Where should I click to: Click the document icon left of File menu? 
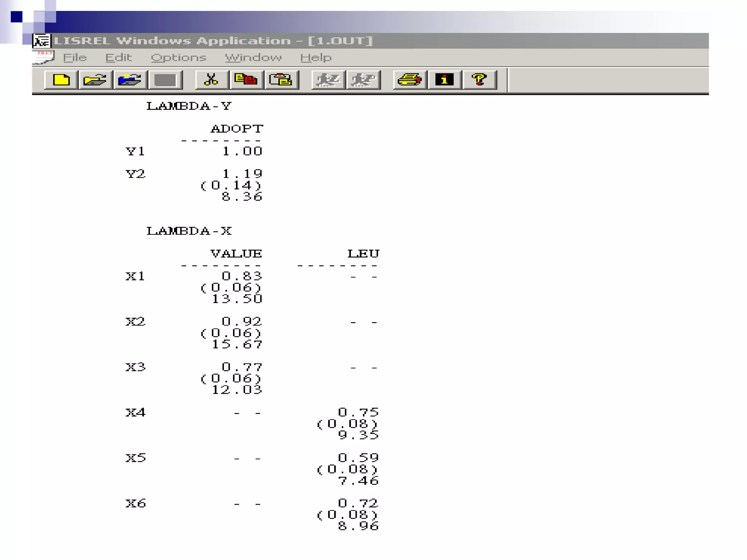(x=43, y=58)
